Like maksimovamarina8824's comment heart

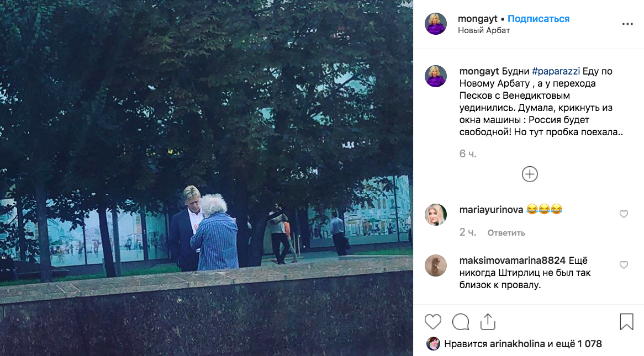(x=624, y=265)
